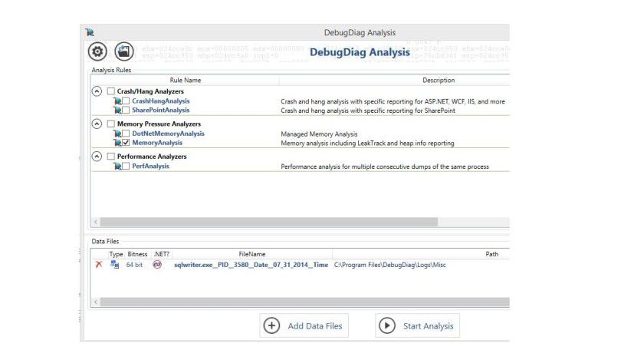Image resolution: width=644 pixels, height=363 pixels.
Task: Enable the CrashHangAnalysis rule checkbox
Action: [x=126, y=101]
